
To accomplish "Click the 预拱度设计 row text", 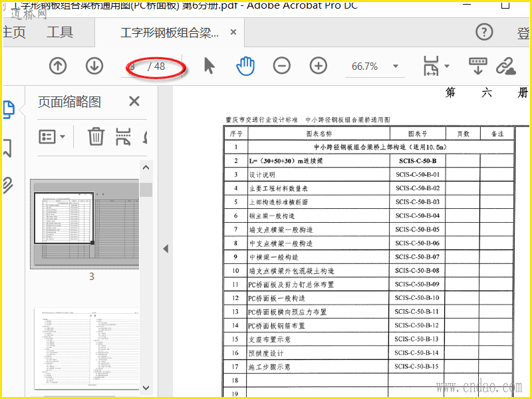I will [265, 353].
